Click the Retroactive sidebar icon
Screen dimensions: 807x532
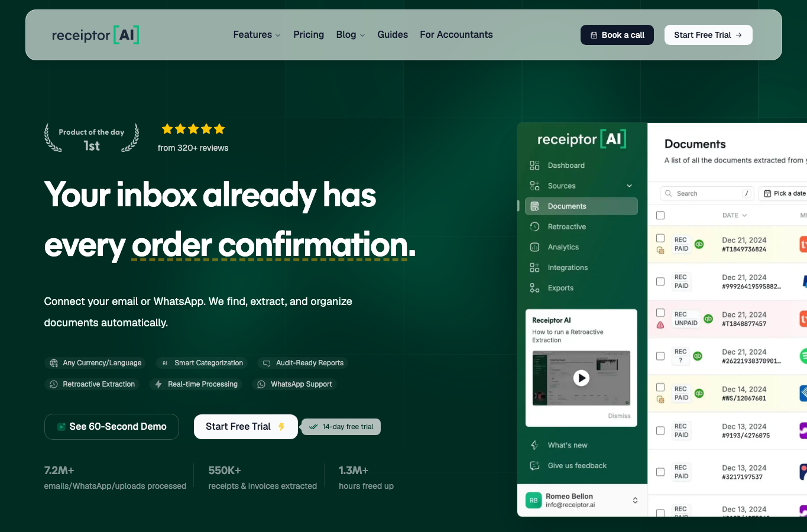(534, 226)
